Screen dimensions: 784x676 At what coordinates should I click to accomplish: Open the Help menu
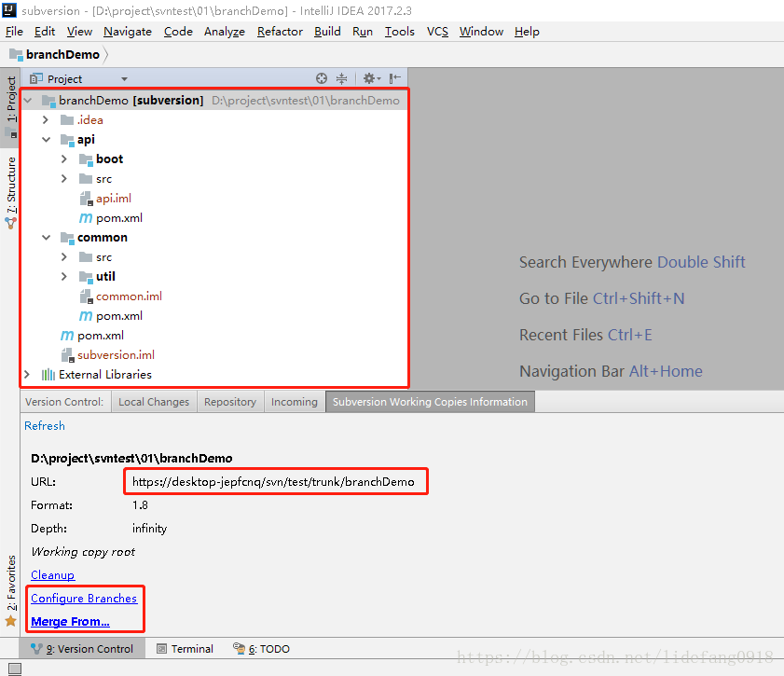coord(527,32)
